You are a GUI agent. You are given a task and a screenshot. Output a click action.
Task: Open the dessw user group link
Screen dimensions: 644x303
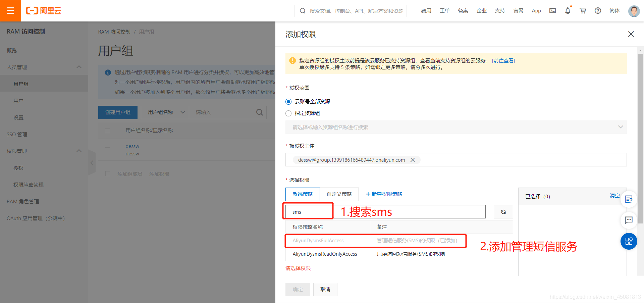[x=132, y=146]
